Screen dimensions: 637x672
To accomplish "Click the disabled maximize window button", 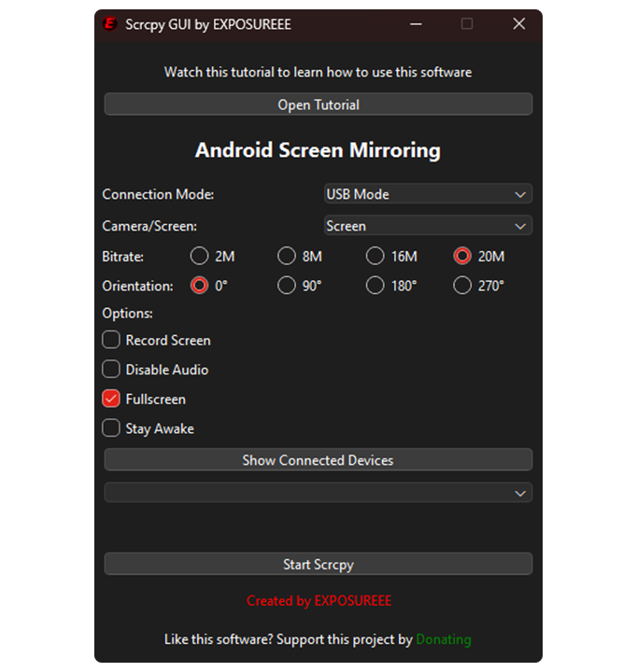I will click(x=467, y=23).
